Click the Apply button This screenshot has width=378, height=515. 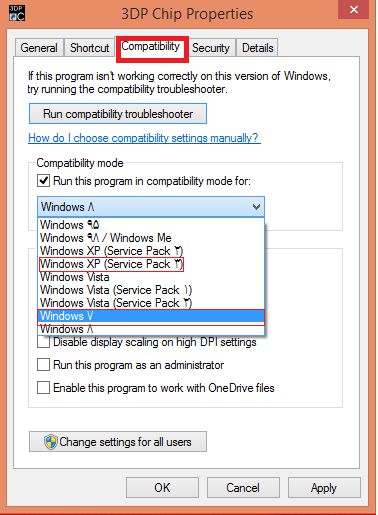pos(324,488)
